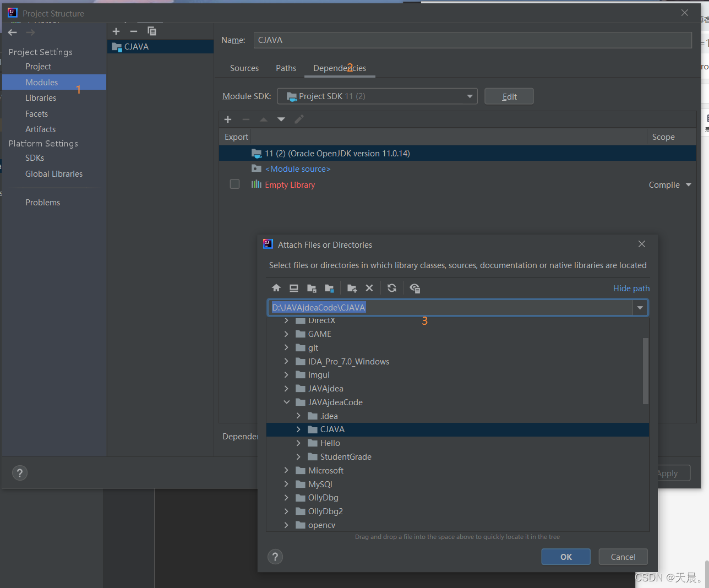Click Cancel in Attach Files dialog
The width and height of the screenshot is (709, 588).
click(623, 557)
